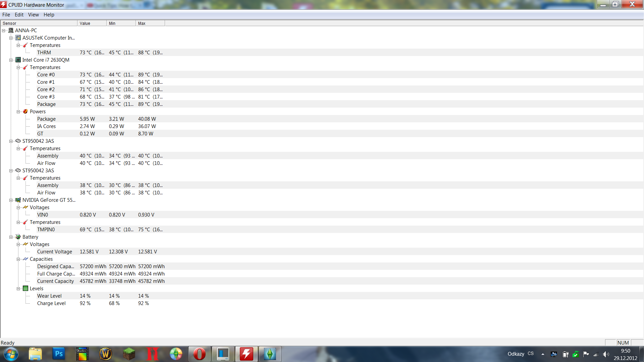Click the NVIDIA GeForce graphics card icon
This screenshot has height=362, width=644.
pyautogui.click(x=18, y=200)
